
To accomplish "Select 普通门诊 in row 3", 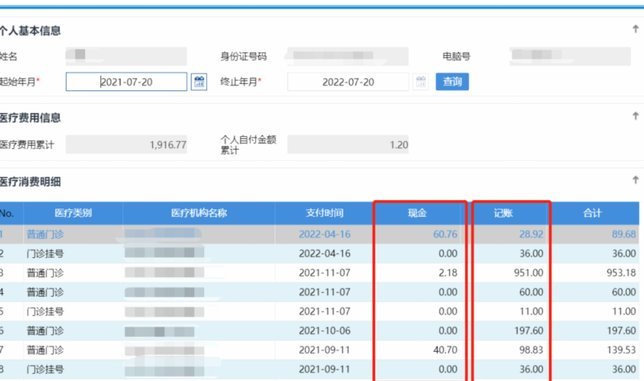I will tap(45, 273).
